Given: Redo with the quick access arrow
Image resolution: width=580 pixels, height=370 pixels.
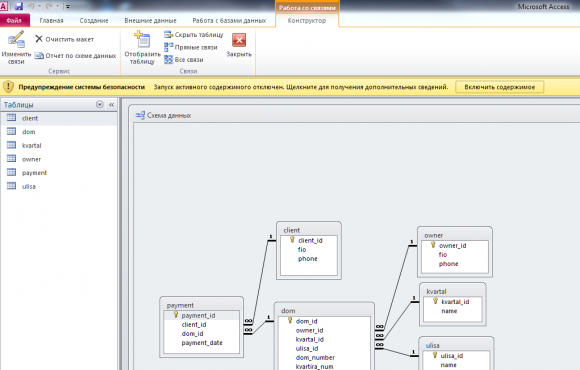Looking at the screenshot, I should 49,6.
